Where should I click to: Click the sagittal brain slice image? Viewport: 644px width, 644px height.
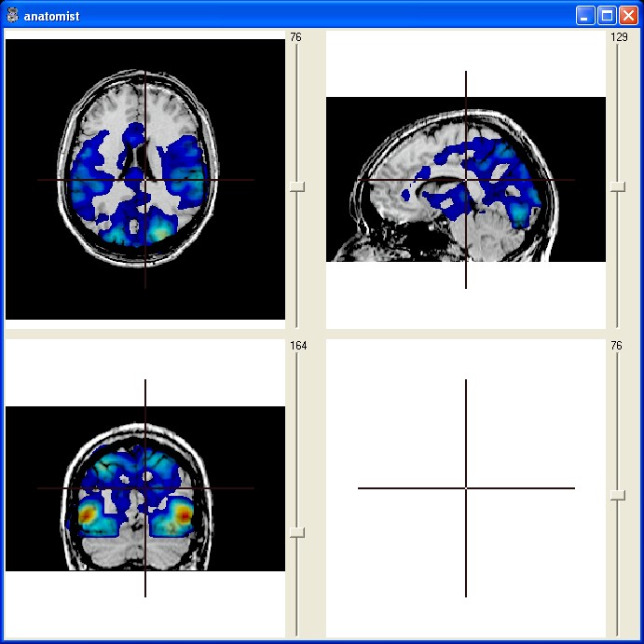pyautogui.click(x=466, y=180)
